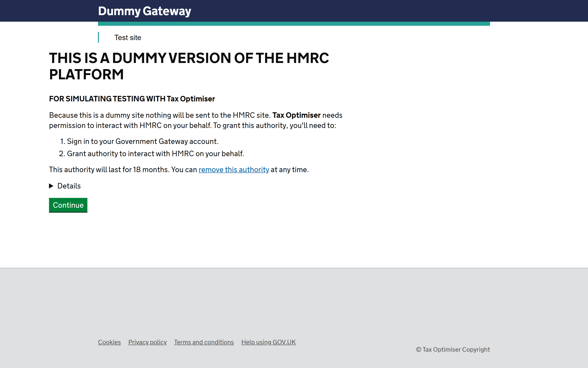This screenshot has width=588, height=368.
Task: Click 'Sign in to your Government Gateway account' item
Action: pos(143,141)
